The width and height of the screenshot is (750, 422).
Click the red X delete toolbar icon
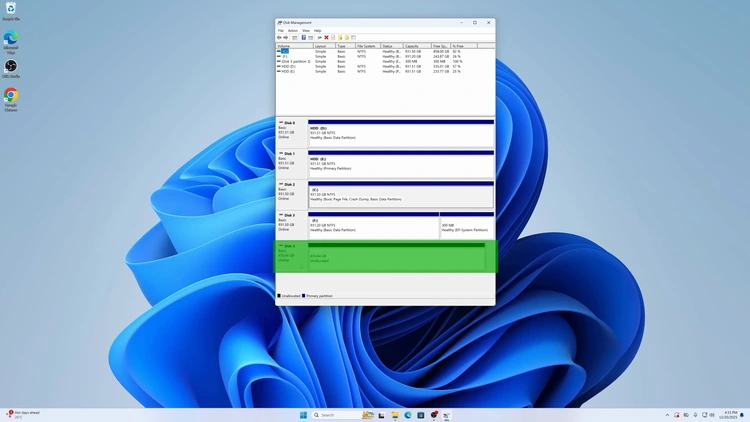(326, 37)
